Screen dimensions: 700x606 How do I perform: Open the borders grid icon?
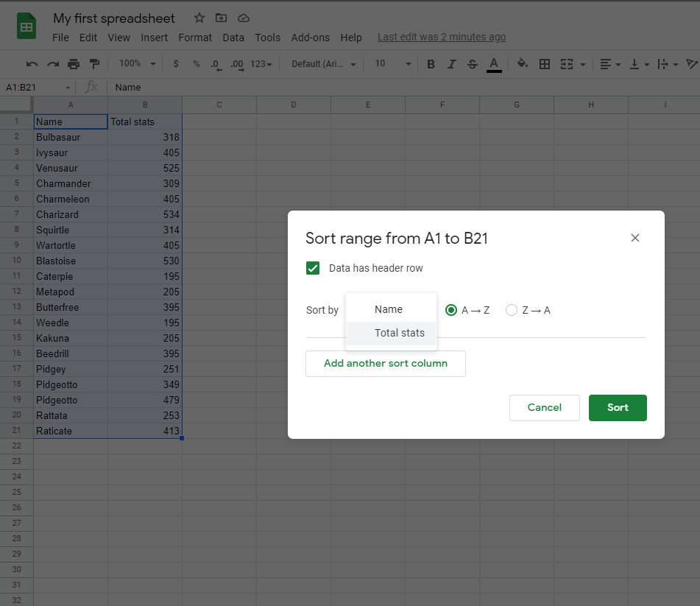[x=545, y=64]
